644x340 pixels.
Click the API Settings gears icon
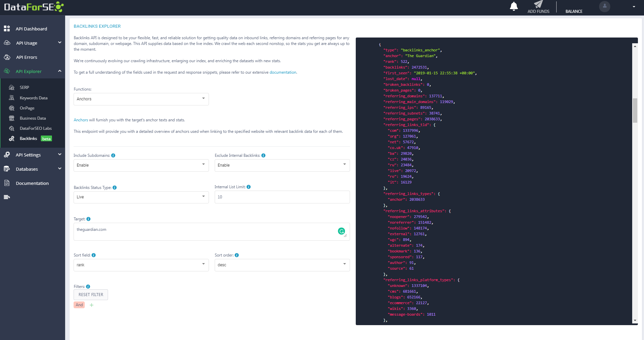7,155
